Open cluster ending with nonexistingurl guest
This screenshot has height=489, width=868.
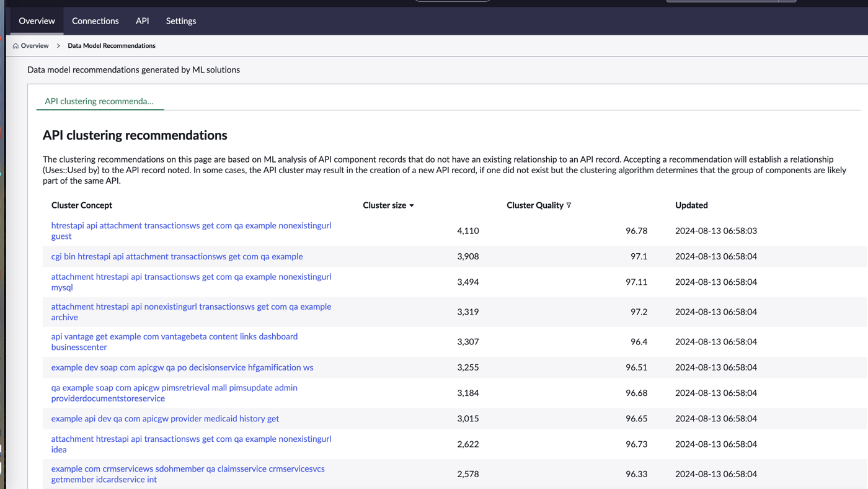pyautogui.click(x=191, y=231)
